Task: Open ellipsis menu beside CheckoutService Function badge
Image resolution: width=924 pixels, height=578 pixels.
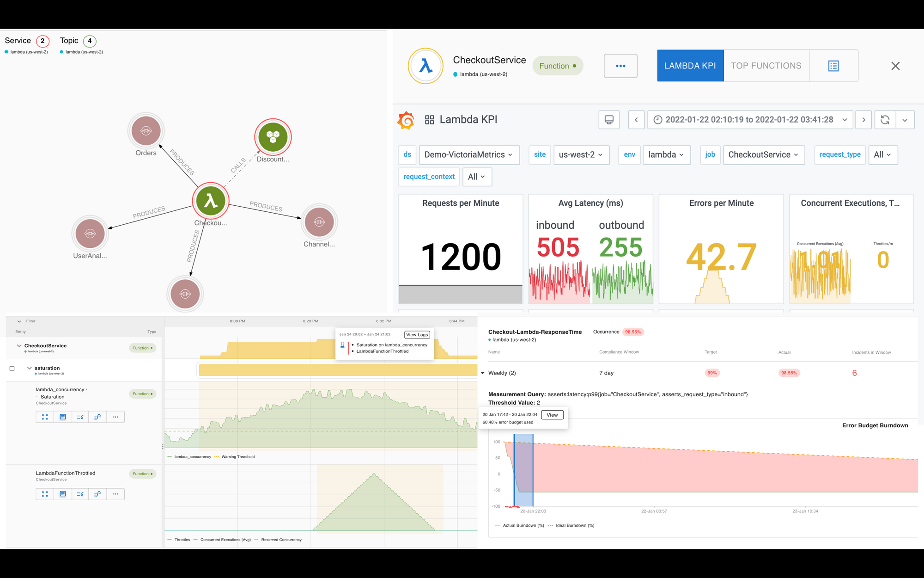Action: pyautogui.click(x=620, y=66)
